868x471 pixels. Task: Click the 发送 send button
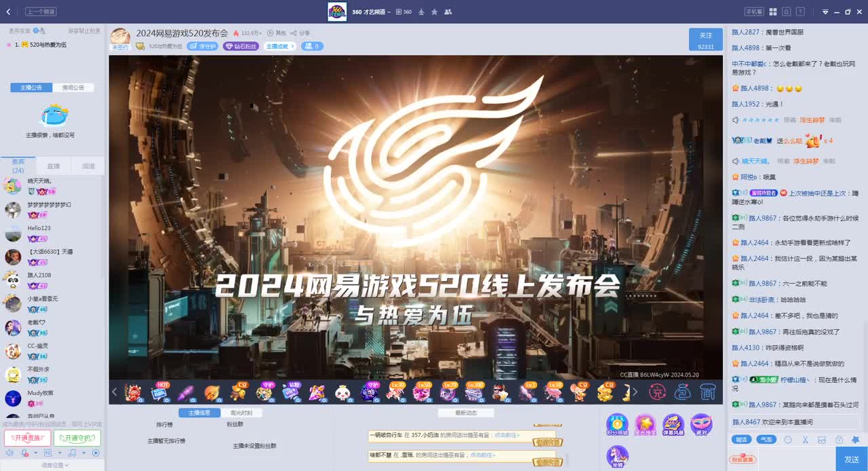(x=852, y=459)
